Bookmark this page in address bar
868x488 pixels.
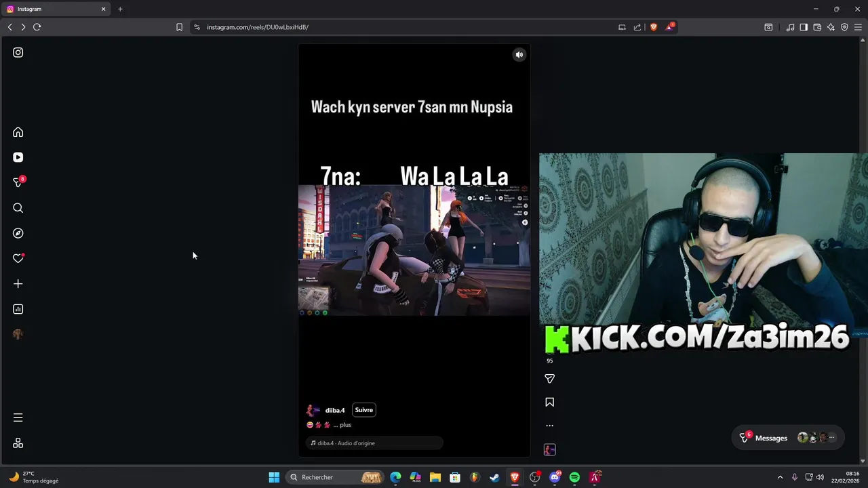point(179,27)
